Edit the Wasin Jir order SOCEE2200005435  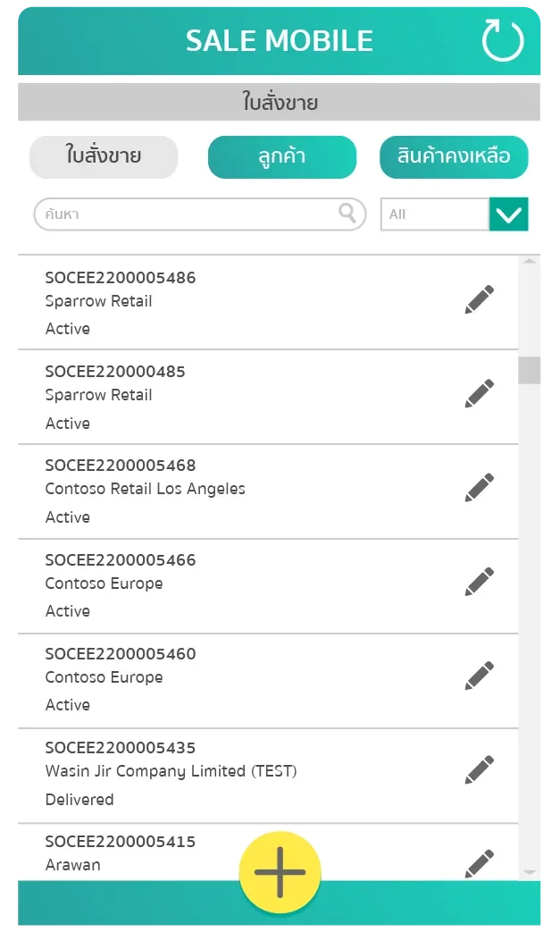479,768
